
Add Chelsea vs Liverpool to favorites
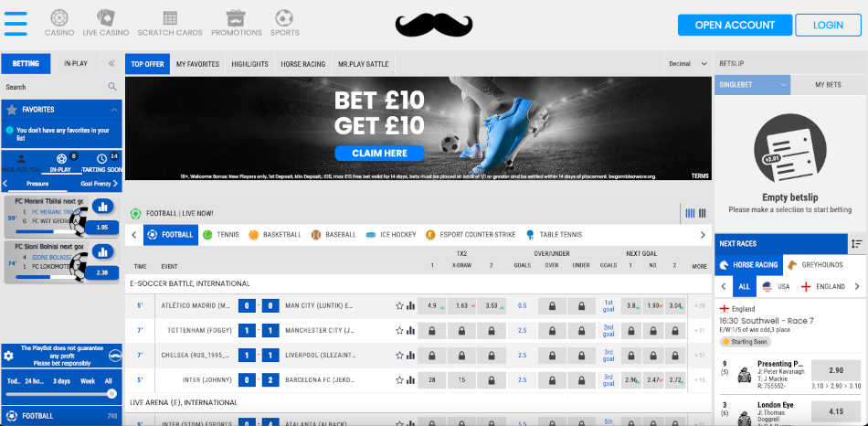399,355
